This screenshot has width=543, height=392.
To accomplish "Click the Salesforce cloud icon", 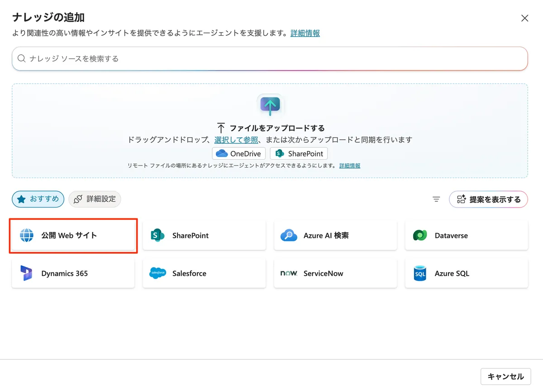I will point(157,274).
